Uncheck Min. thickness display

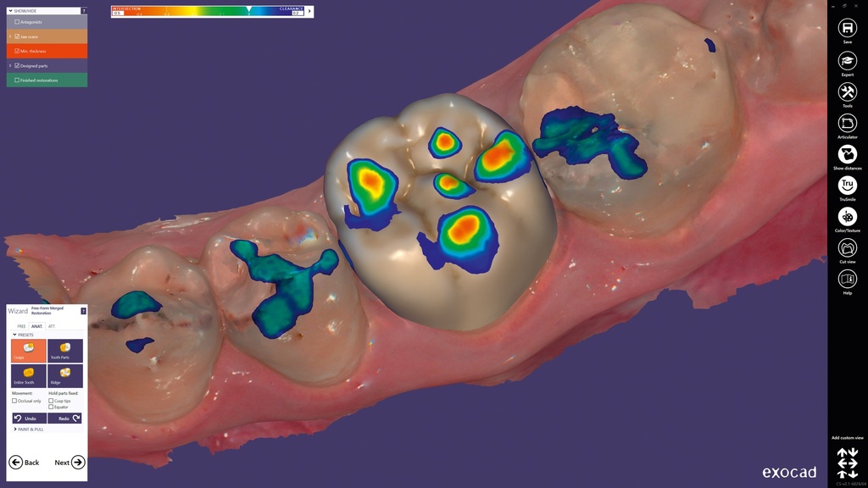pyautogui.click(x=17, y=51)
